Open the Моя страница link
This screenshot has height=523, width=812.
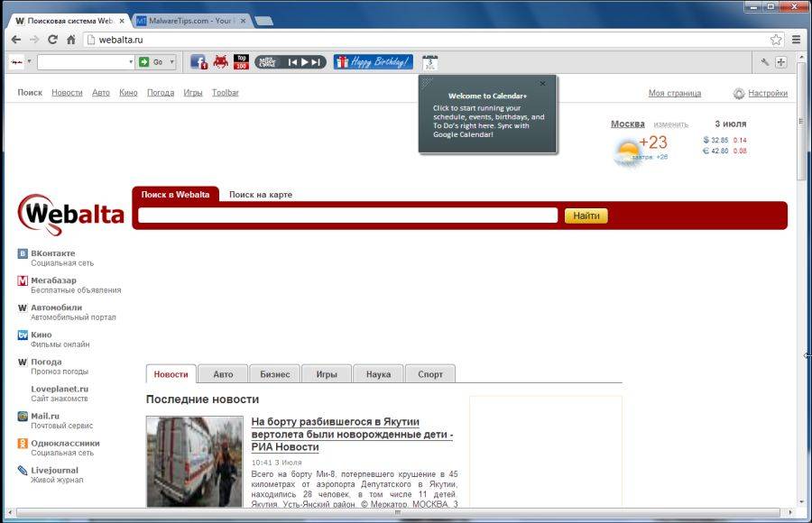[x=675, y=93]
